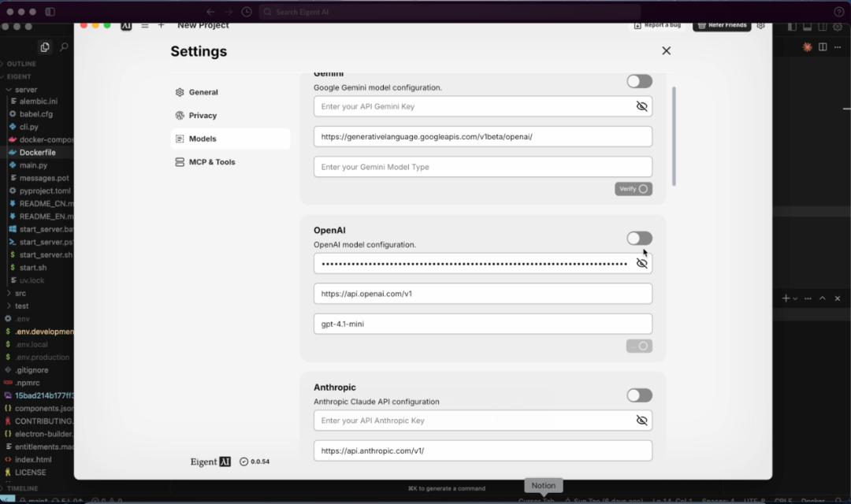Image resolution: width=851 pixels, height=504 pixels.
Task: Expand the OUTLINE section
Action: tap(37, 64)
